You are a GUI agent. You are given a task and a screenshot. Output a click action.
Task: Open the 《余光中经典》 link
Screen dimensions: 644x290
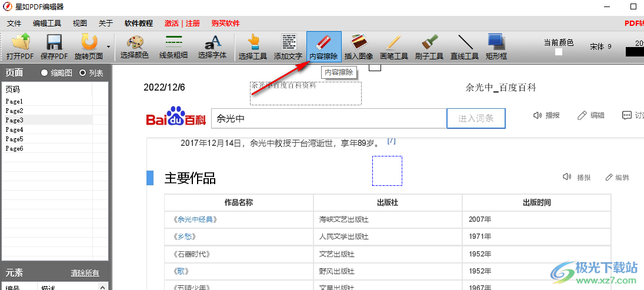(195, 219)
